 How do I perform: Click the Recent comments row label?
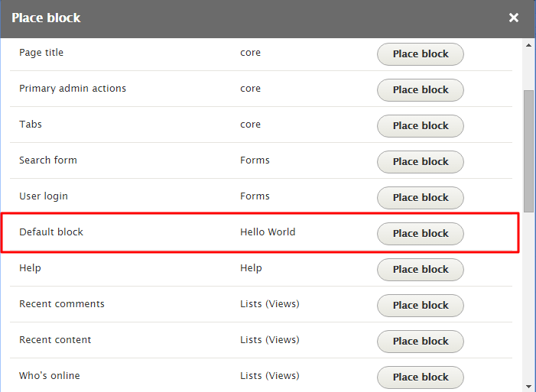(62, 304)
